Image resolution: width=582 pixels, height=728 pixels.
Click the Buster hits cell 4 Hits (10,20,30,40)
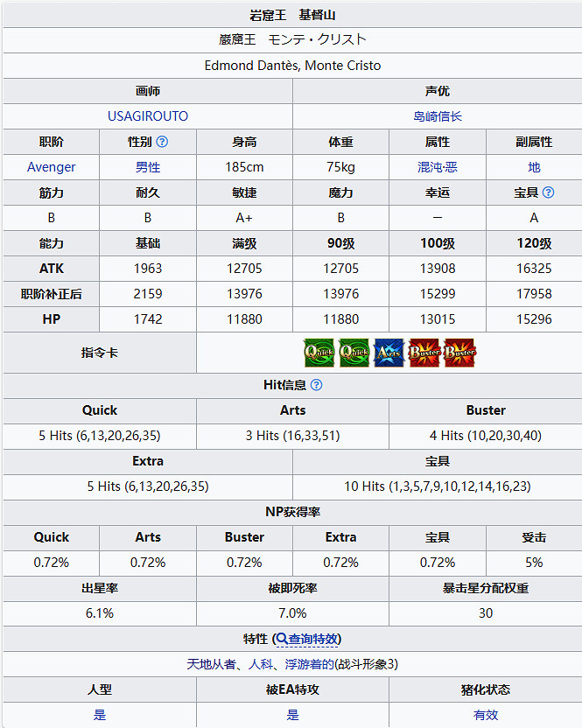point(486,436)
